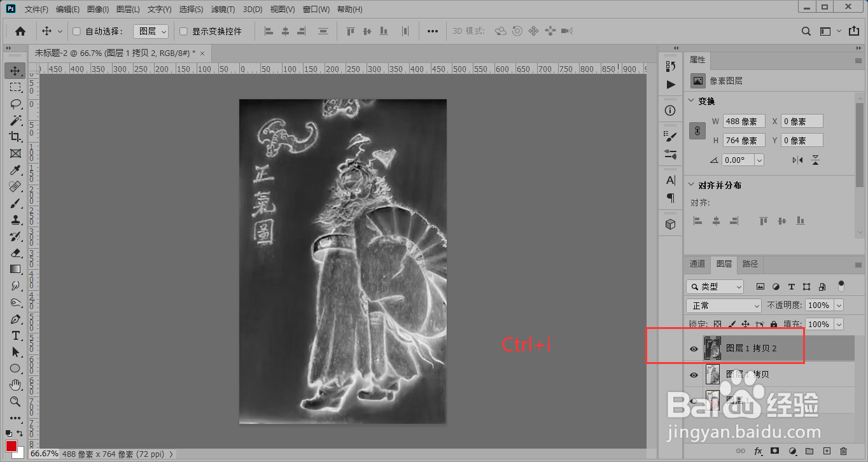Image resolution: width=868 pixels, height=462 pixels.
Task: Open the 滤镜(T) menu
Action: (x=223, y=10)
